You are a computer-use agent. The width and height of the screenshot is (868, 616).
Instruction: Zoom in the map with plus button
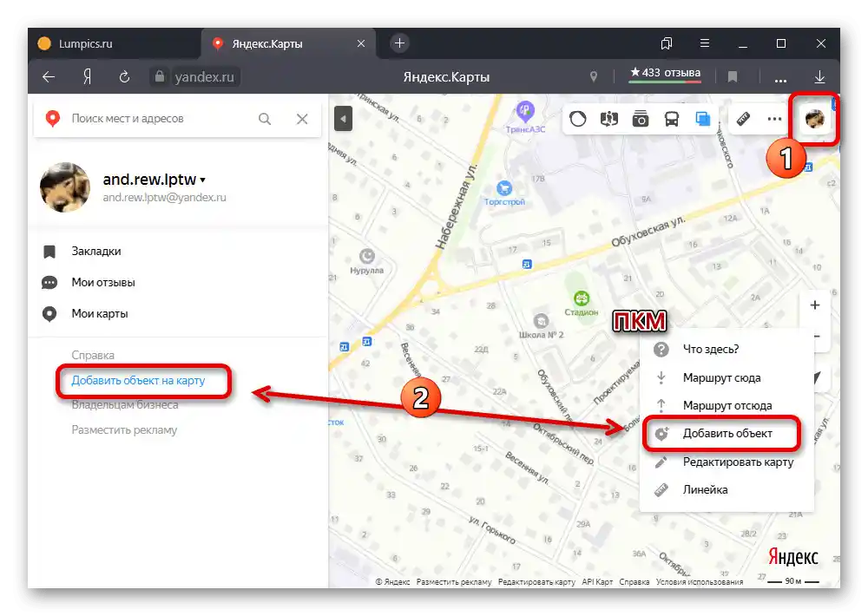[815, 305]
